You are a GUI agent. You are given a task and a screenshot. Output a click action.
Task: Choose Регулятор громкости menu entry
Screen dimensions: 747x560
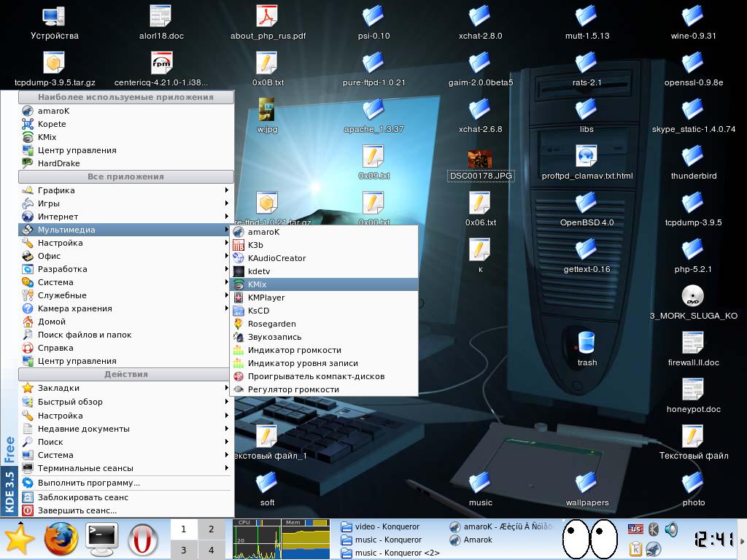click(x=324, y=389)
